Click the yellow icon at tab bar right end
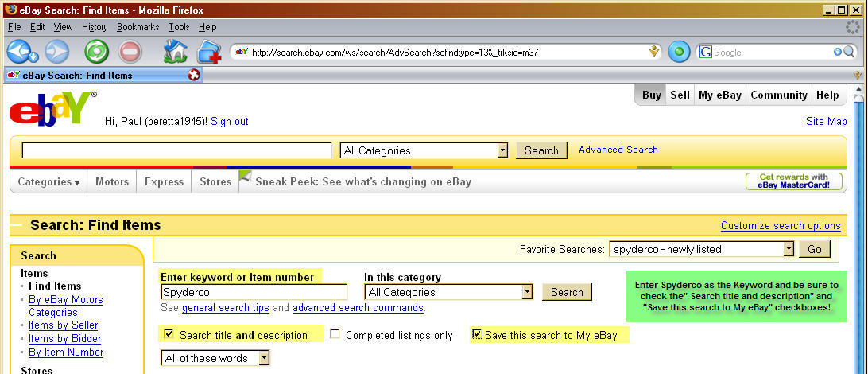Screen dimensions: 868x374 pyautogui.click(x=858, y=76)
